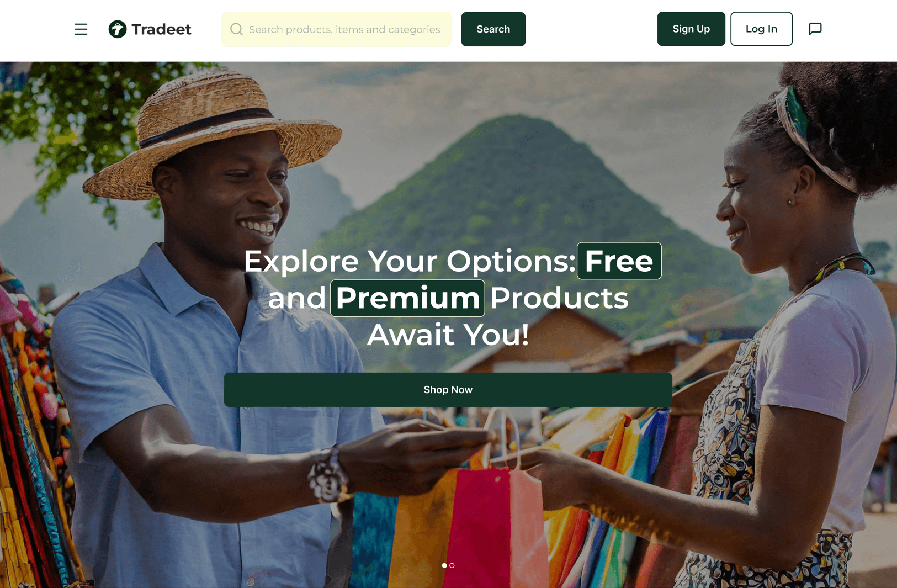Click the 'Await You!' headline text
The image size is (897, 588).
pyautogui.click(x=448, y=335)
